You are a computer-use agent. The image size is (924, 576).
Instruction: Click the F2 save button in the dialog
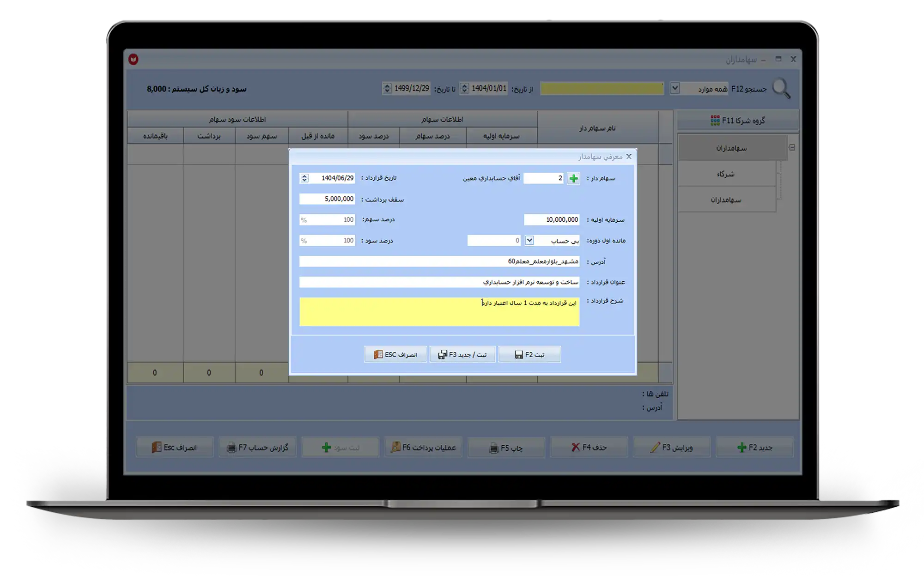(529, 355)
